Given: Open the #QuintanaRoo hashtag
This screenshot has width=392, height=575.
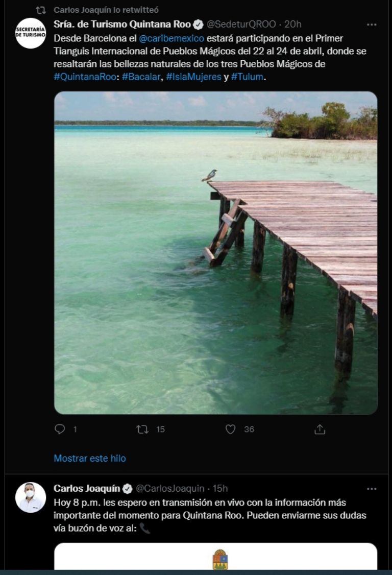Looking at the screenshot, I should [85, 77].
